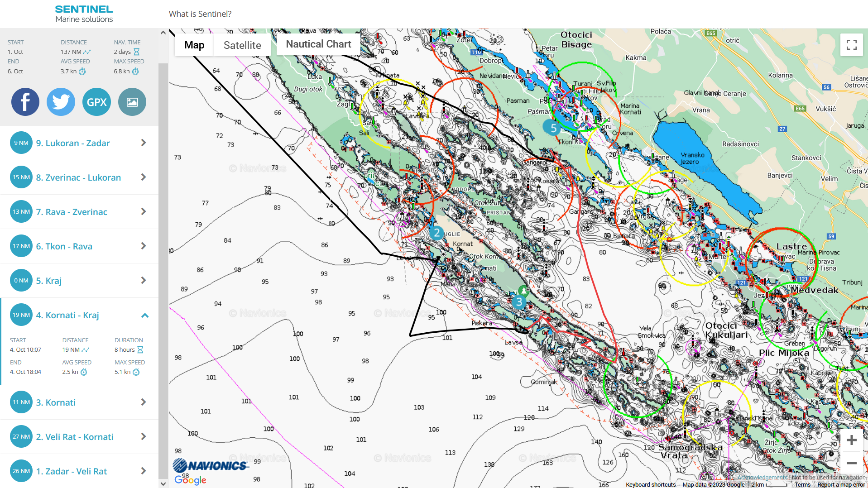Toggle the Nautical Chart overlay
Screen dimensions: 868x488
point(318,44)
